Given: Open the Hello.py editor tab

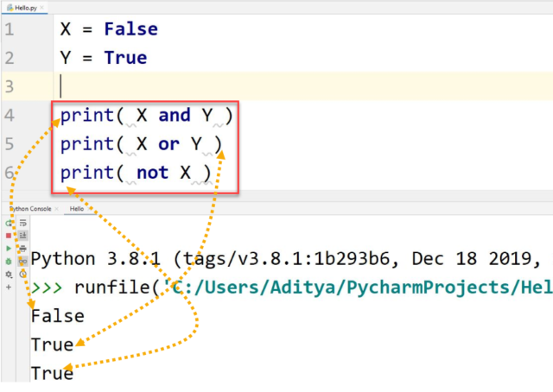Looking at the screenshot, I should point(23,6).
